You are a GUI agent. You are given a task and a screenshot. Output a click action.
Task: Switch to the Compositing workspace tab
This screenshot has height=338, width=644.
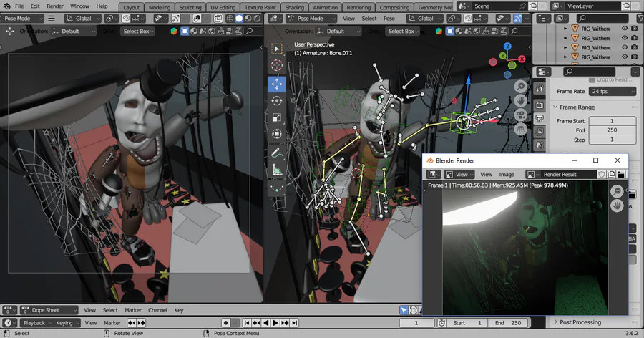[394, 7]
